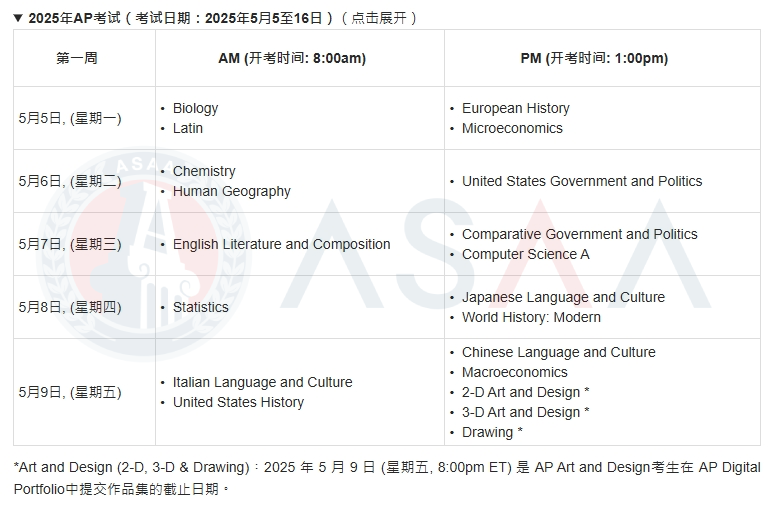
Task: Click Japanese Language and Culture
Action: pos(564,297)
